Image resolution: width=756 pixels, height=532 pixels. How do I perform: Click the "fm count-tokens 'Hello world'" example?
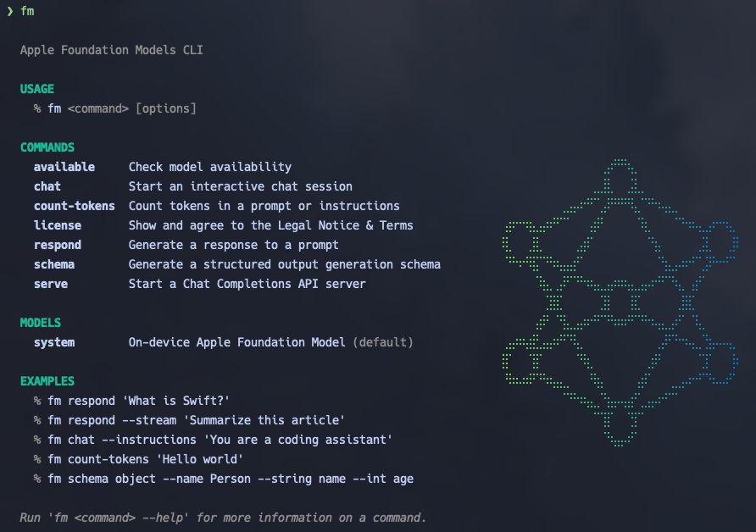pyautogui.click(x=138, y=459)
